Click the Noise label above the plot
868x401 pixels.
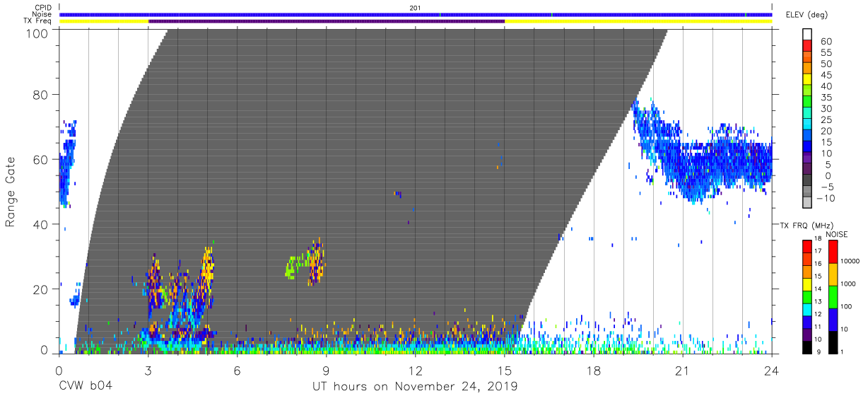pyautogui.click(x=43, y=14)
